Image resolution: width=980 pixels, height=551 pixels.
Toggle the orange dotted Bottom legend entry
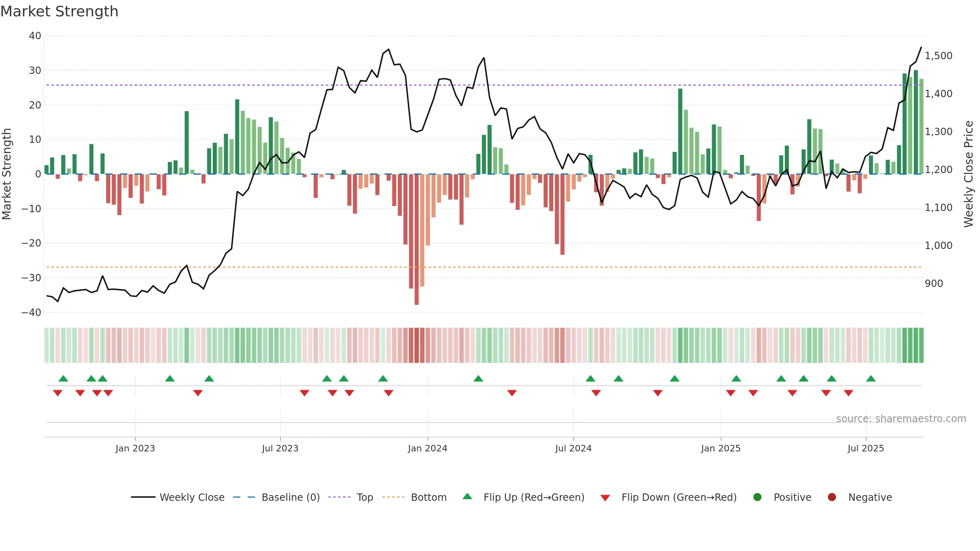(414, 497)
